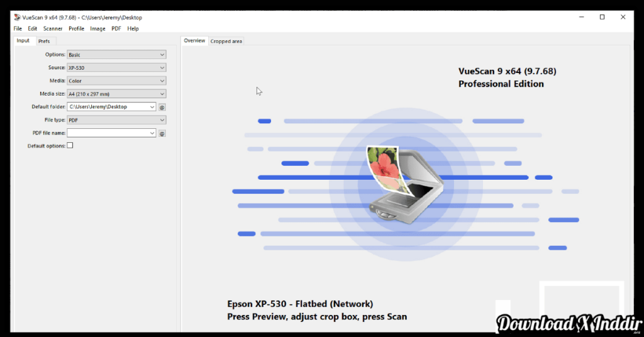644x337 pixels.
Task: Enable the Default options checkbox
Action: pos(70,146)
